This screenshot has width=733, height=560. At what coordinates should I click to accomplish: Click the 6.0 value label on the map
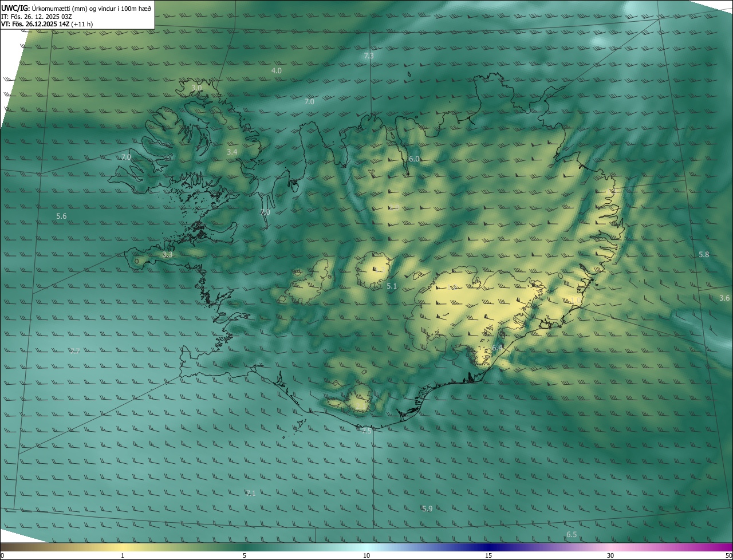point(414,159)
